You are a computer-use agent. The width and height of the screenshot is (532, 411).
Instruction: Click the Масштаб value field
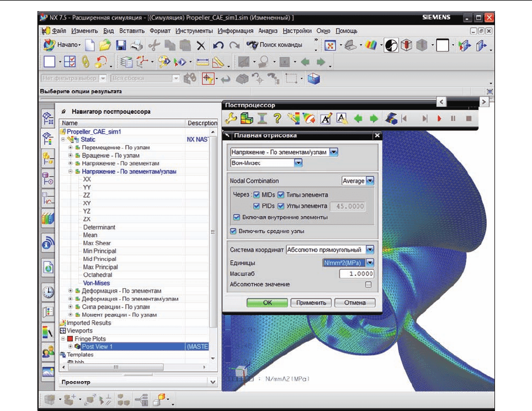[357, 274]
